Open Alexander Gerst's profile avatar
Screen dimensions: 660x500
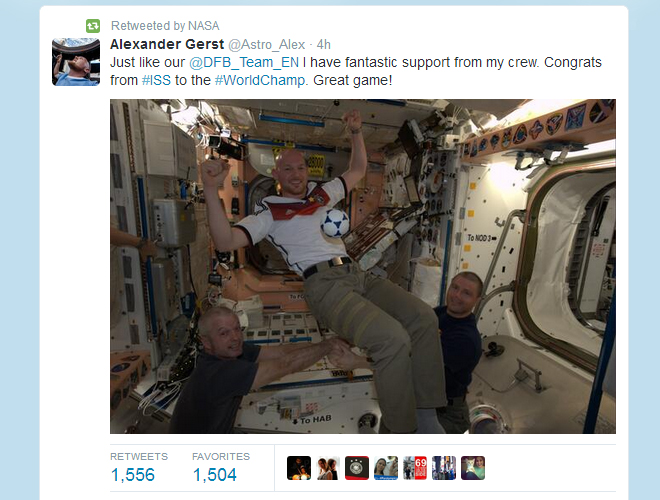click(x=76, y=62)
